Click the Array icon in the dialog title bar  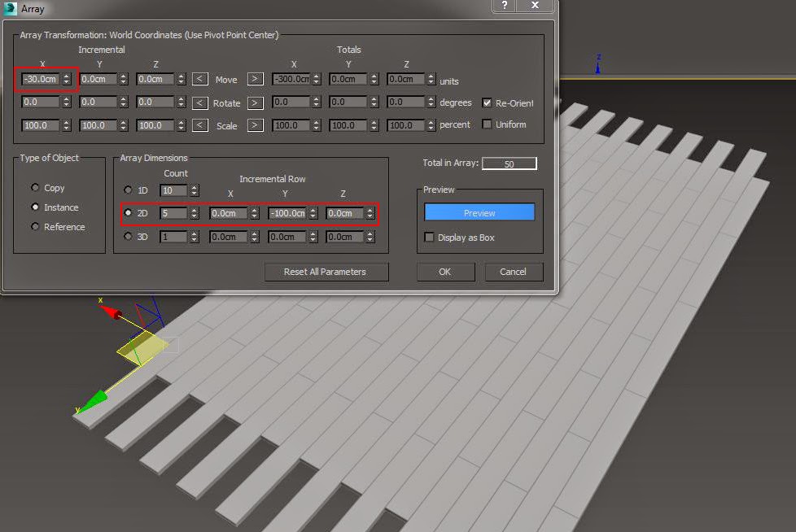(10, 8)
